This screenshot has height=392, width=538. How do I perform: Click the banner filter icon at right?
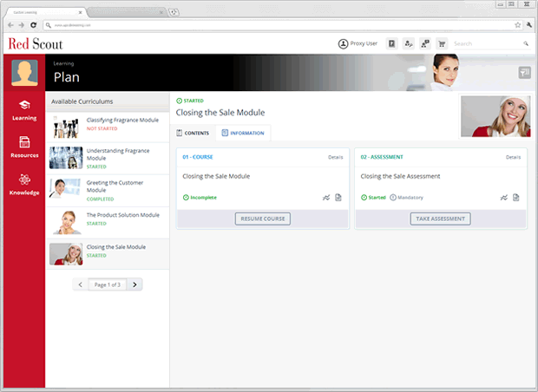coord(524,72)
